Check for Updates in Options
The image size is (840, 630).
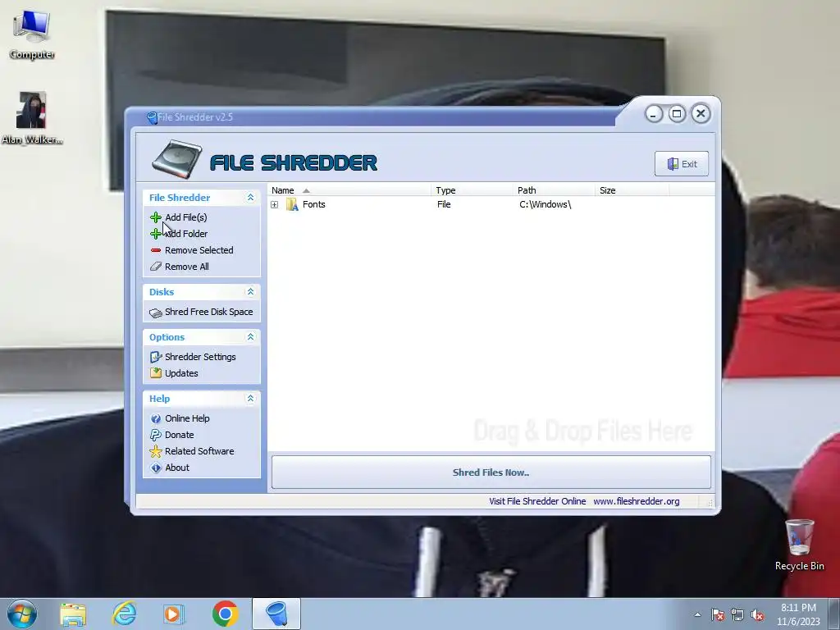pos(181,373)
